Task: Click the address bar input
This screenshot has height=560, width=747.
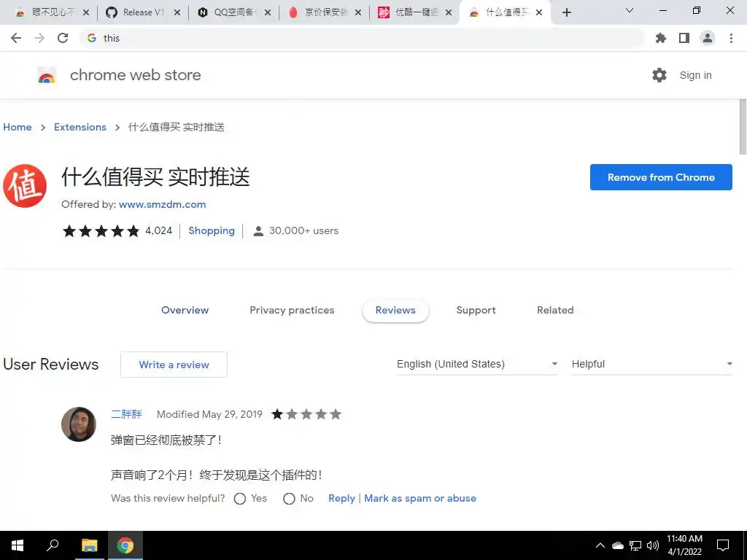Action: click(x=362, y=38)
